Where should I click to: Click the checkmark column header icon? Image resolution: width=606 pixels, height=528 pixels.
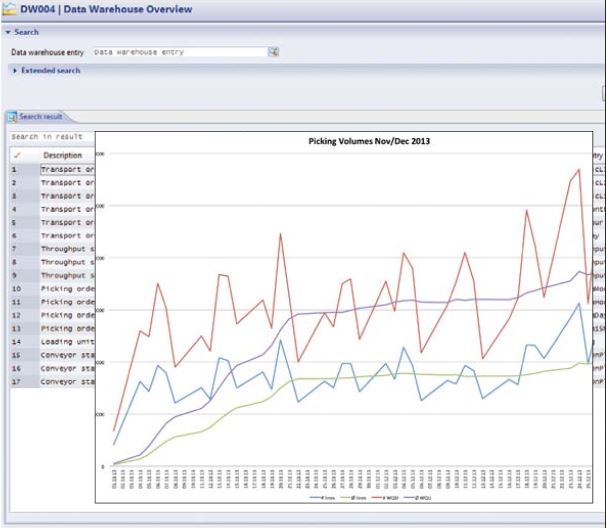click(17, 155)
